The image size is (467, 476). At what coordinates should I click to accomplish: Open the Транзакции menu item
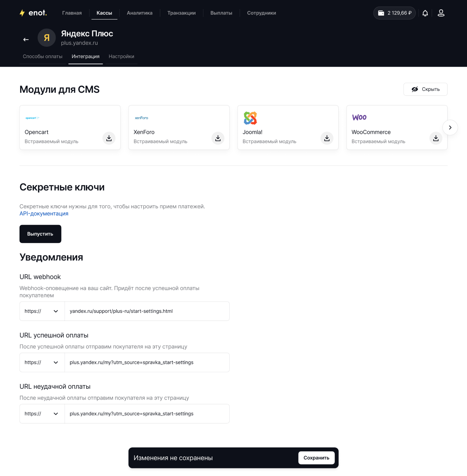(182, 13)
